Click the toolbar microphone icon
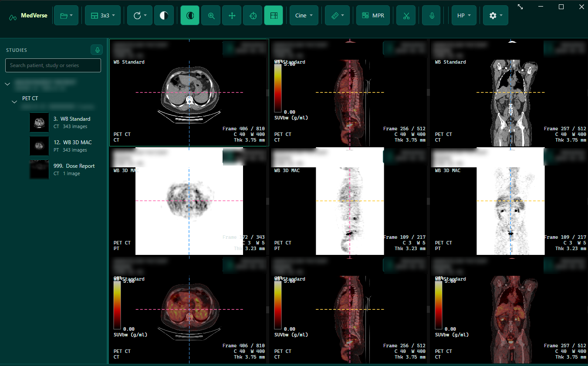Screen dimensions: 588x366 pos(432,16)
